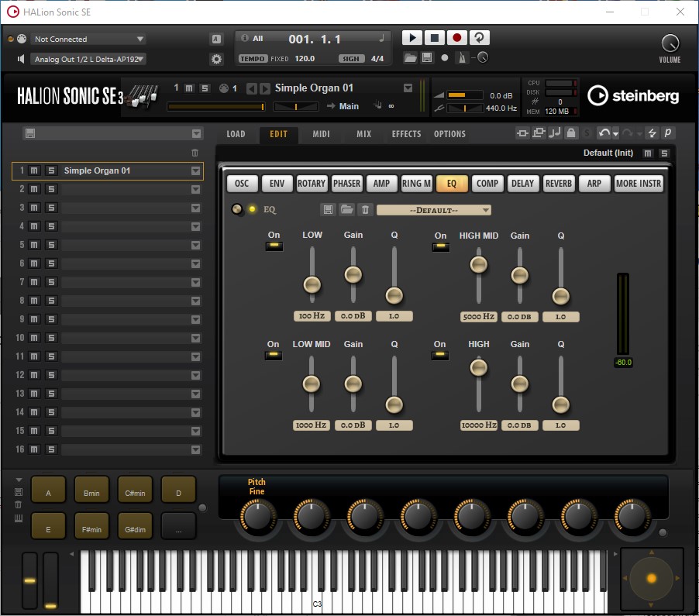Click the 1000 Hz LOW MID value field

[312, 425]
